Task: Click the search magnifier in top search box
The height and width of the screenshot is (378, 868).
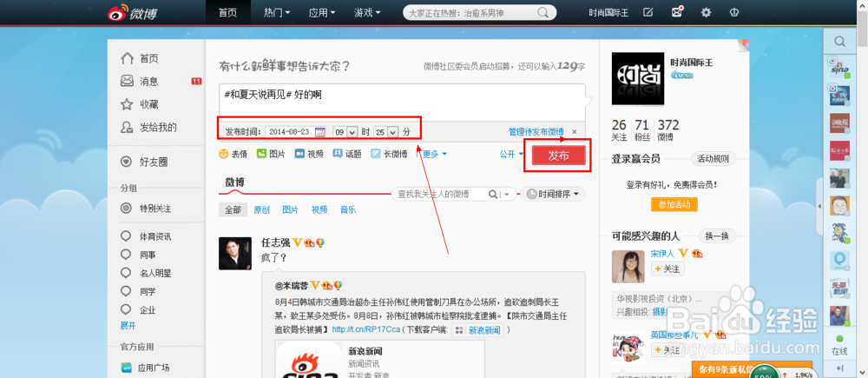Action: click(543, 12)
